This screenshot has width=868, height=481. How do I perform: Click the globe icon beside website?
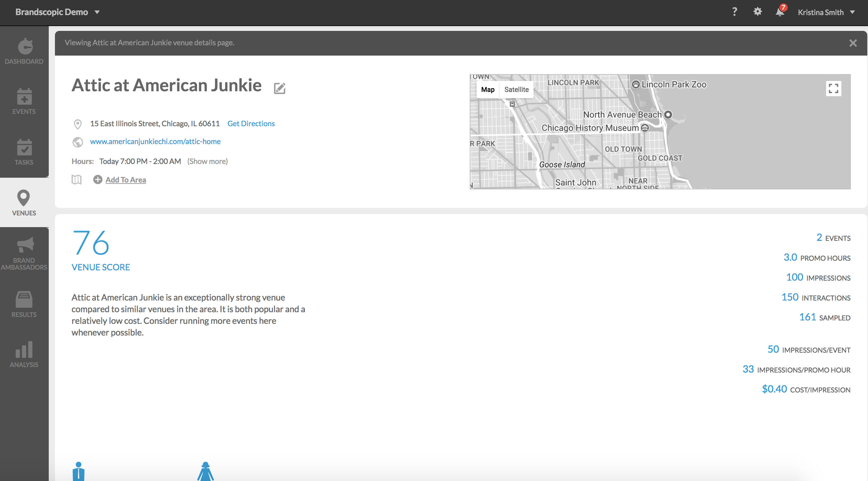[78, 142]
